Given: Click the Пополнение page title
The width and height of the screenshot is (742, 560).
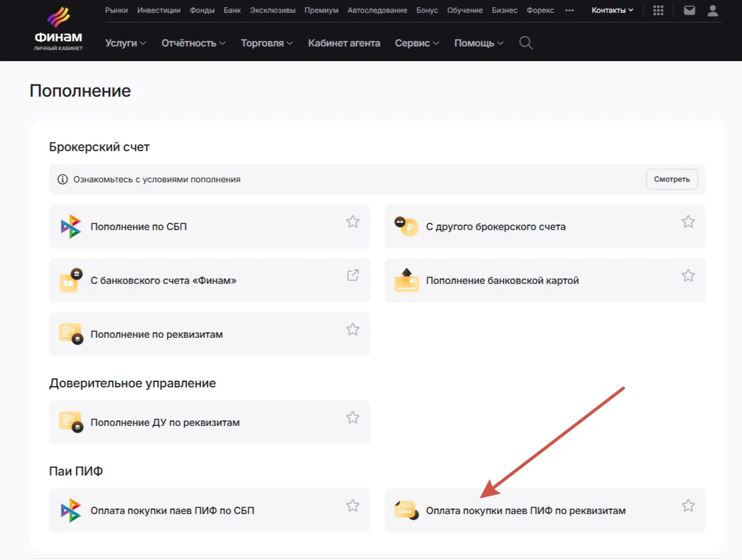Looking at the screenshot, I should point(80,91).
